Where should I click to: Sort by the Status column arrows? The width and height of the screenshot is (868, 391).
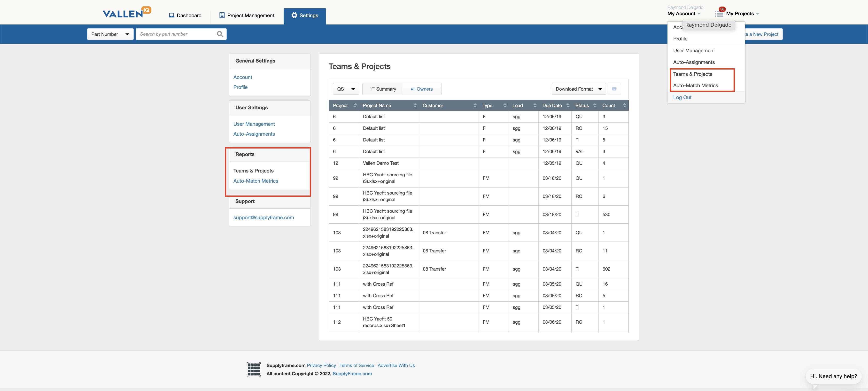coord(595,106)
